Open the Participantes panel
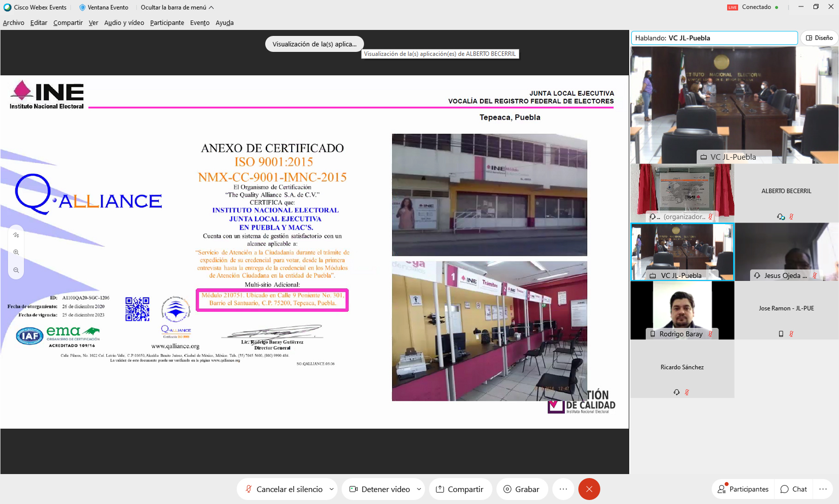 tap(743, 489)
